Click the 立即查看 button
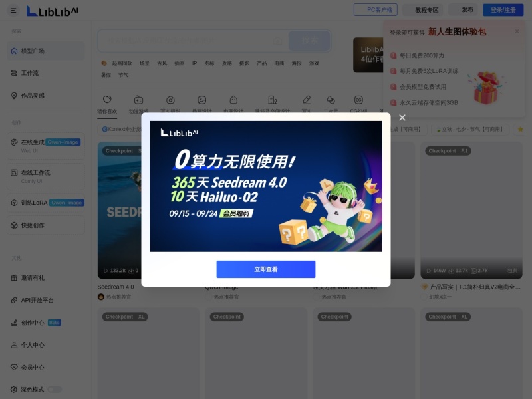This screenshot has width=532, height=399. pyautogui.click(x=265, y=269)
